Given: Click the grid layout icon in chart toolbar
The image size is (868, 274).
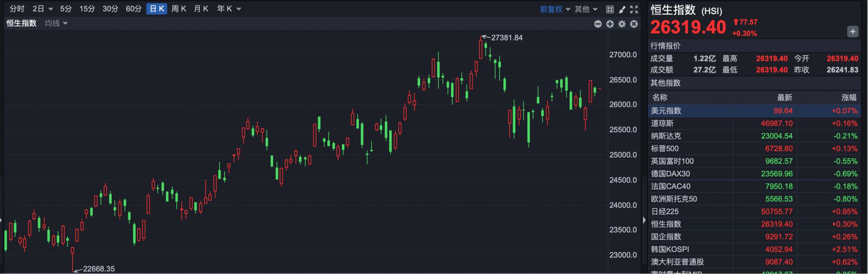Looking at the screenshot, I should tap(610, 9).
